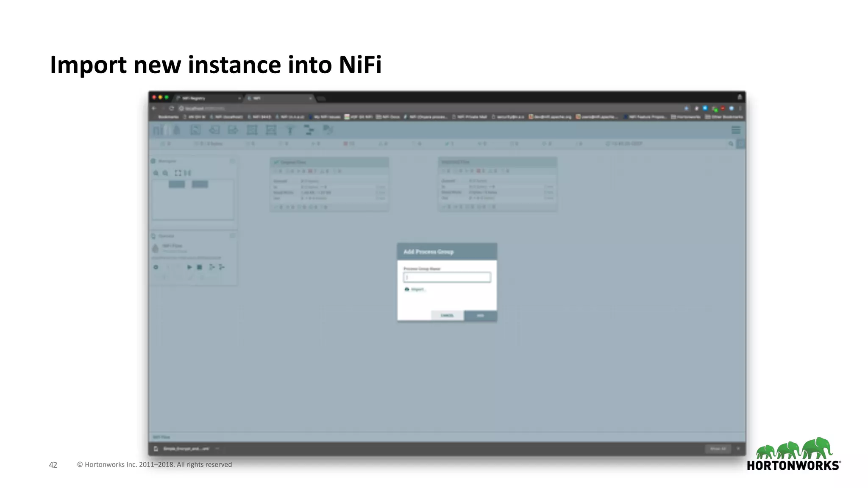Close the NiFi browser tab

311,98
